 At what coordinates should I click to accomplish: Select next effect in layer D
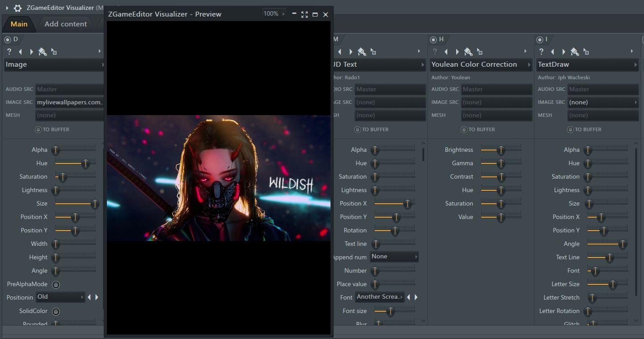31,52
